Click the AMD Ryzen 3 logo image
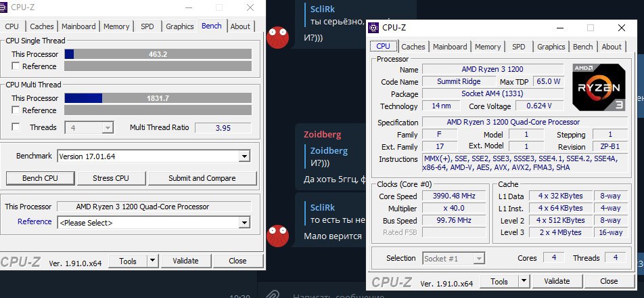 point(599,87)
